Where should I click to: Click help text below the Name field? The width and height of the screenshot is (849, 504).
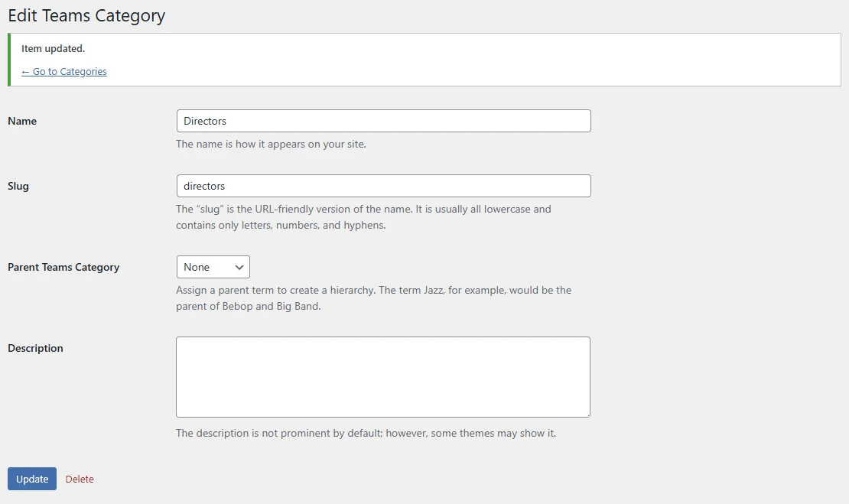click(271, 144)
